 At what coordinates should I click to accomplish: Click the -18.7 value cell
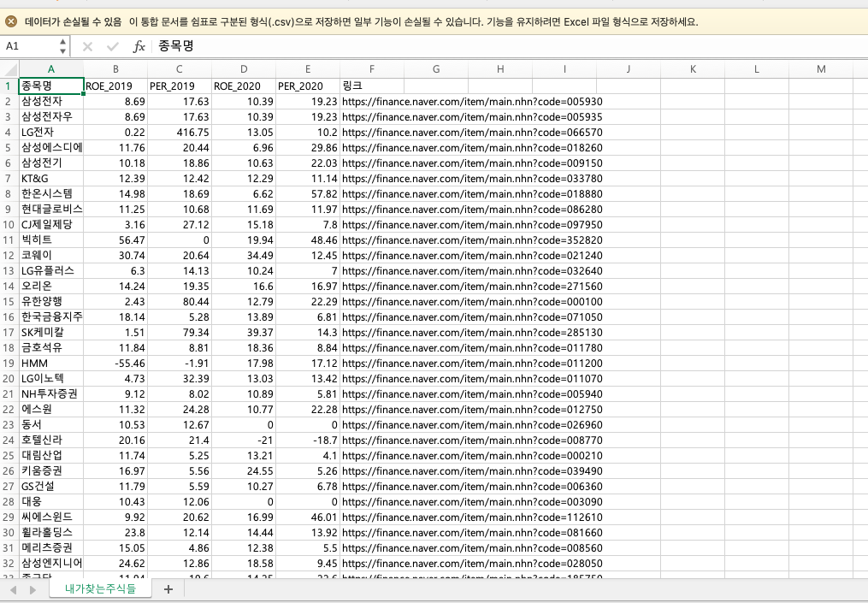(x=308, y=440)
